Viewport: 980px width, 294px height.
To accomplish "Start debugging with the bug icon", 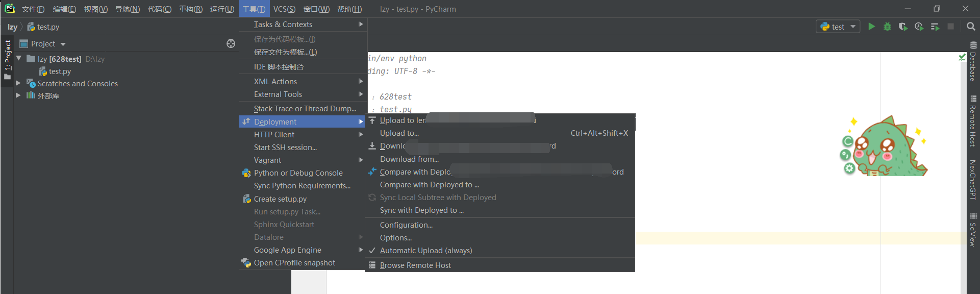I will point(887,27).
